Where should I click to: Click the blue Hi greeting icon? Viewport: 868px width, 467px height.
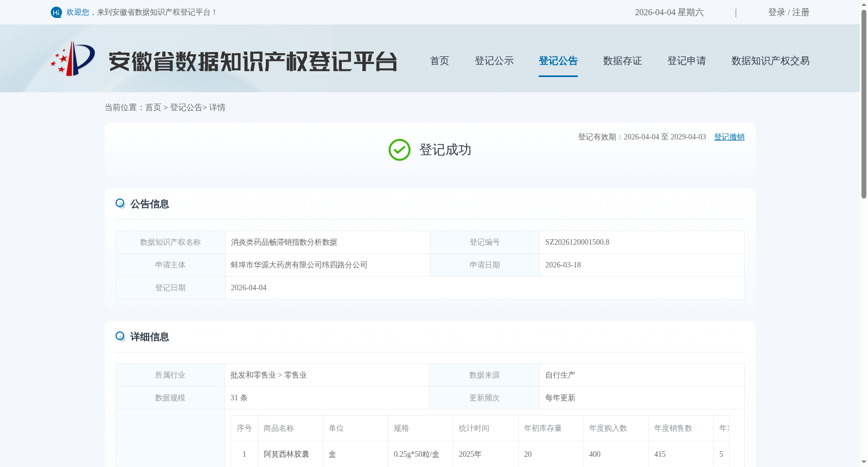pos(56,12)
